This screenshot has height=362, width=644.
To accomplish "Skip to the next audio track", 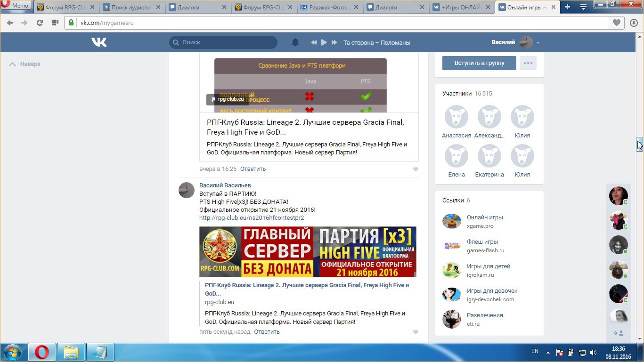I will coord(334,42).
